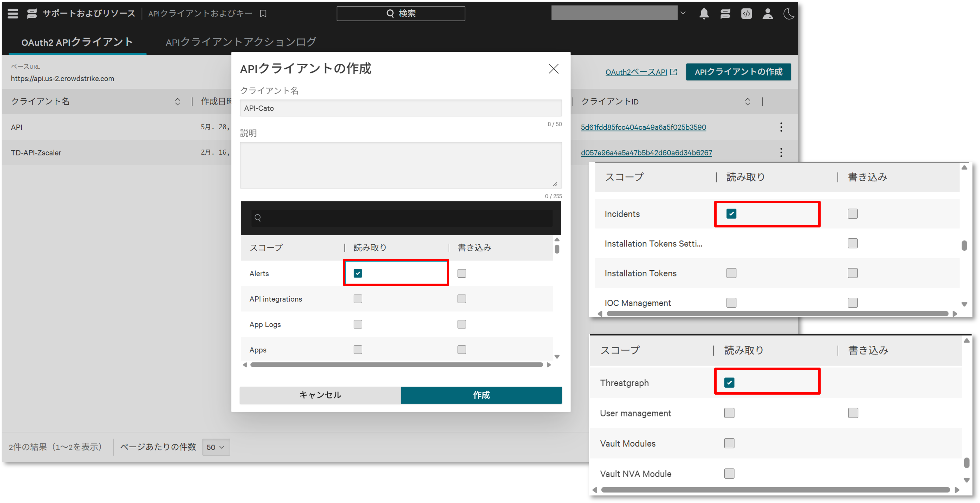Image resolution: width=980 pixels, height=503 pixels.
Task: Bookmark the APIクライアントおよびキー page
Action: pyautogui.click(x=263, y=14)
